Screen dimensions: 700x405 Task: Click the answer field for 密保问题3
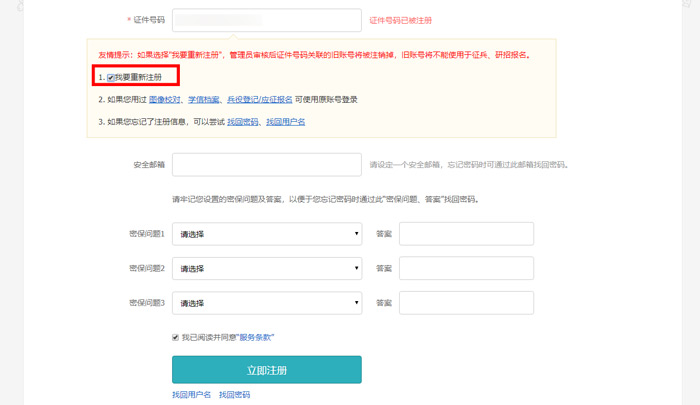[466, 303]
